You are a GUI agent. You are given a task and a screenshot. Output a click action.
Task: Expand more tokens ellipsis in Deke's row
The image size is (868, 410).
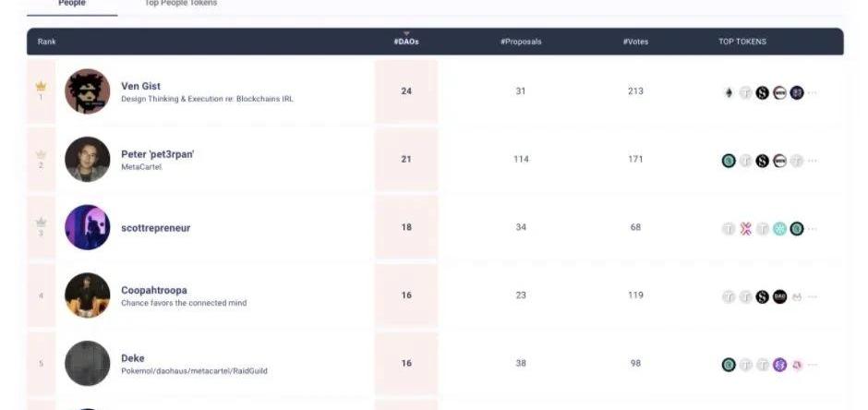pos(813,365)
